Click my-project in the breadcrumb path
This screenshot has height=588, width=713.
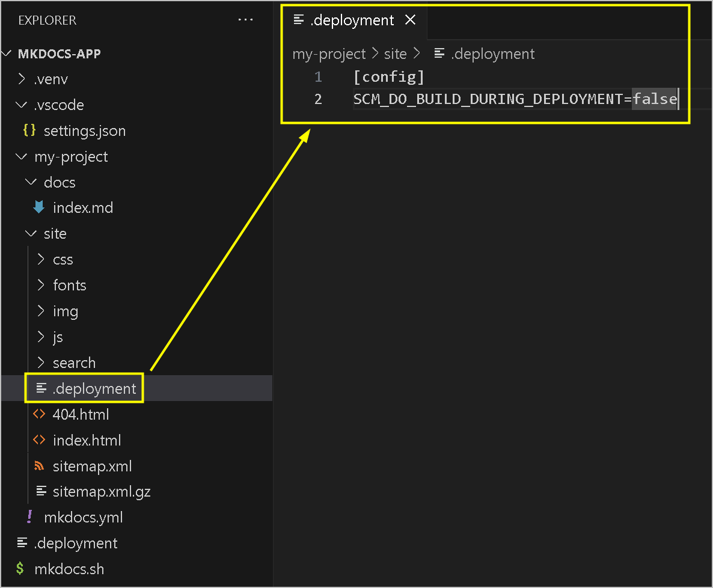[329, 54]
